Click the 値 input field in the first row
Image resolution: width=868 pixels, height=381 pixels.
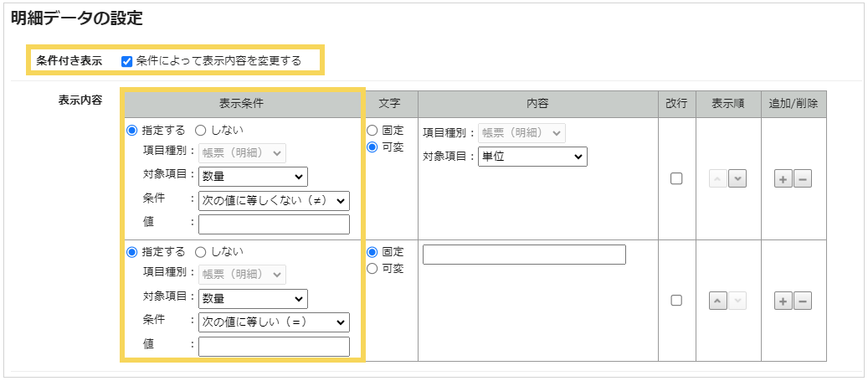(274, 224)
